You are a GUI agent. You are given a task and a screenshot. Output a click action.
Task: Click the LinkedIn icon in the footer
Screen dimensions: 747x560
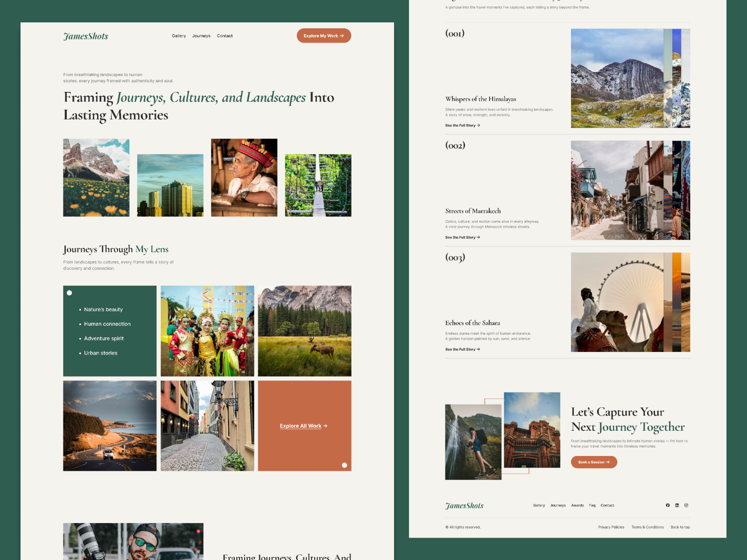677,505
